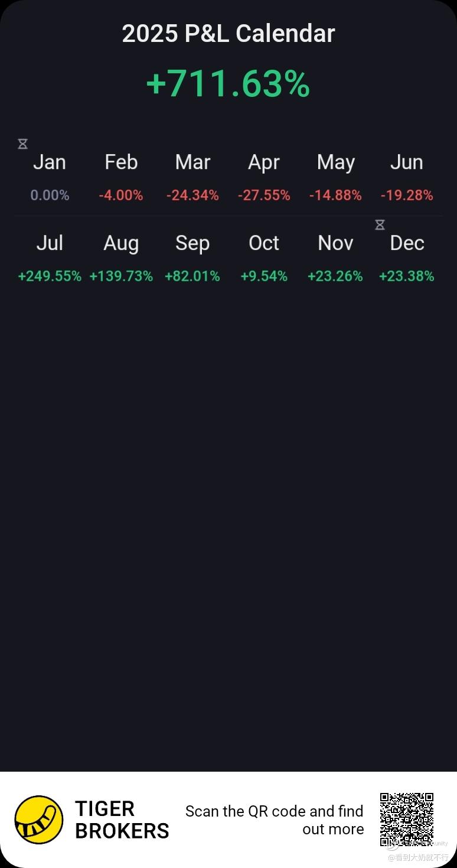Click Scan the QR code text
457x868 pixels.
(275, 820)
